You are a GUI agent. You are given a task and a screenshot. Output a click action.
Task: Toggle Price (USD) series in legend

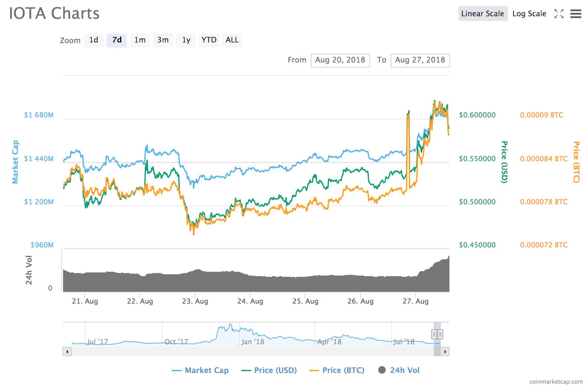click(x=269, y=370)
